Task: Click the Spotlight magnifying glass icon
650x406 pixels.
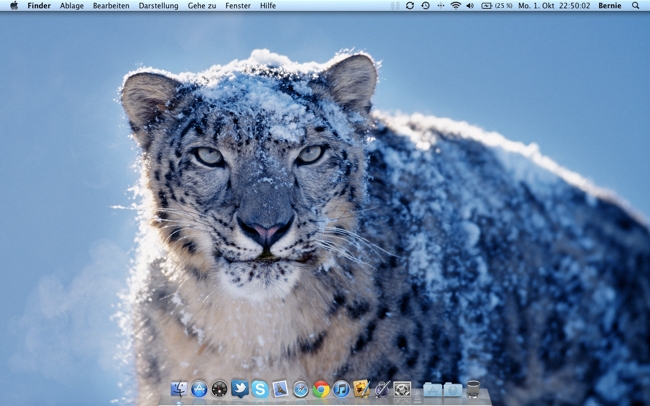Action: click(x=635, y=6)
